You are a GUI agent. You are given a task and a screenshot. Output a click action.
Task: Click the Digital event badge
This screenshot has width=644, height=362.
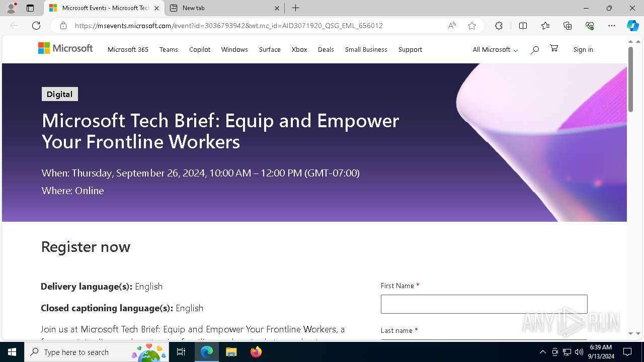60,94
